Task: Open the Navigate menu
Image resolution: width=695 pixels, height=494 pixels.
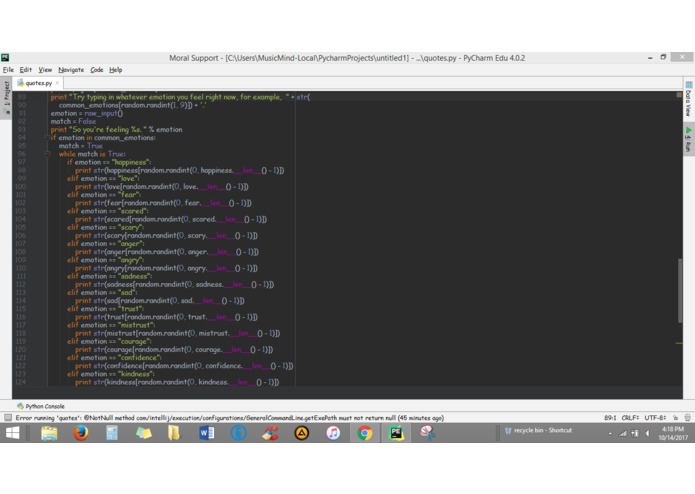Action: coord(71,70)
